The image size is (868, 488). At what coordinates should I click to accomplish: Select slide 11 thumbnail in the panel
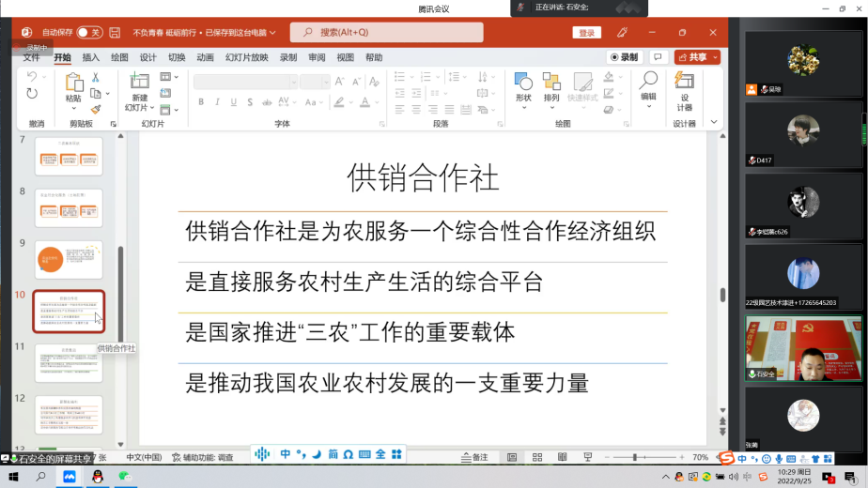69,362
